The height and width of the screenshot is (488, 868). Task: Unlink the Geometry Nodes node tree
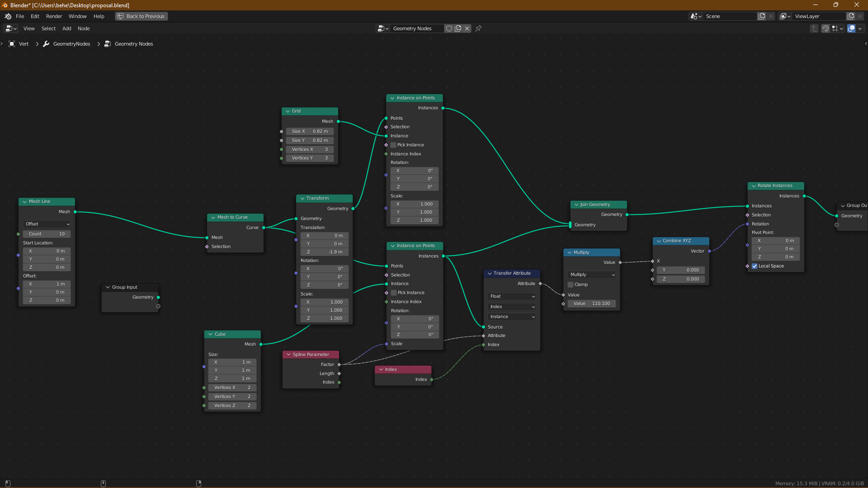[x=467, y=28]
